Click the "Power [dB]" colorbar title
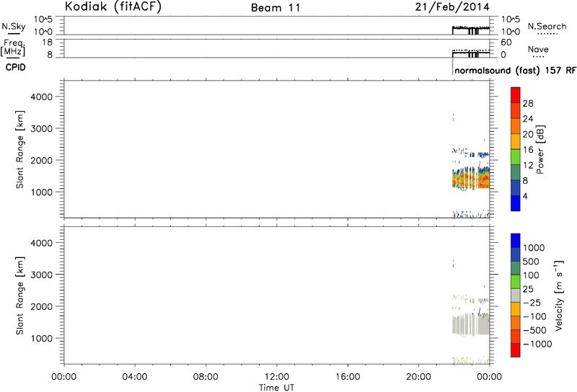Viewport: 577px width, 392px height. 540,149
